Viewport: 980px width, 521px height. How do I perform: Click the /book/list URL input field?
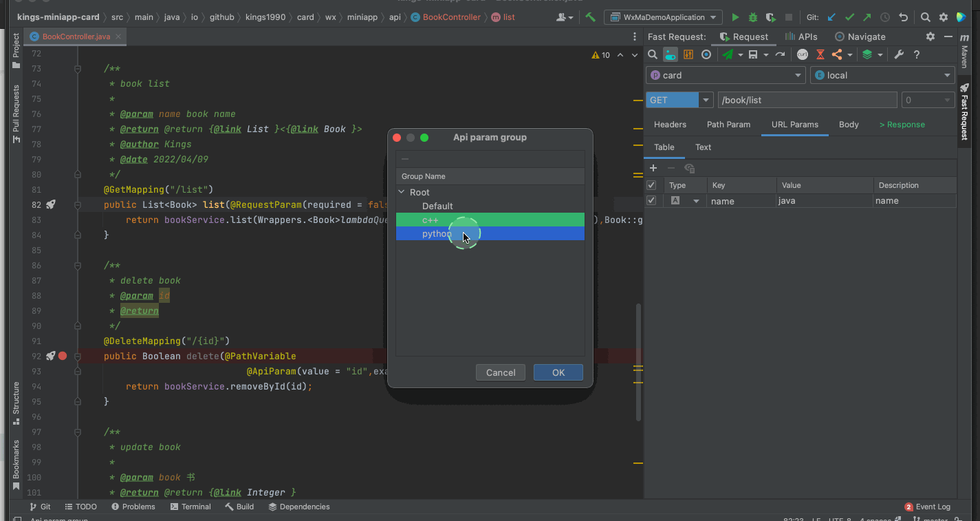click(x=807, y=100)
